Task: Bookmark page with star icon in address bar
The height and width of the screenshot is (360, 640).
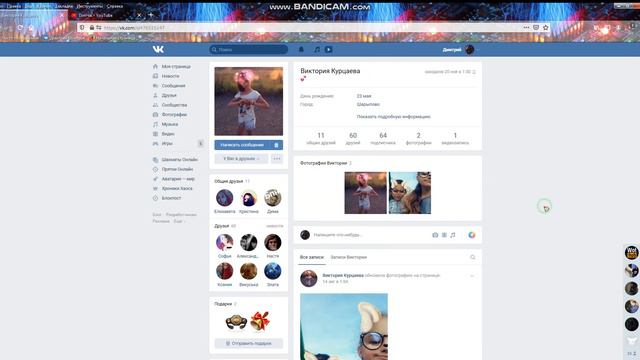Action: click(x=546, y=27)
